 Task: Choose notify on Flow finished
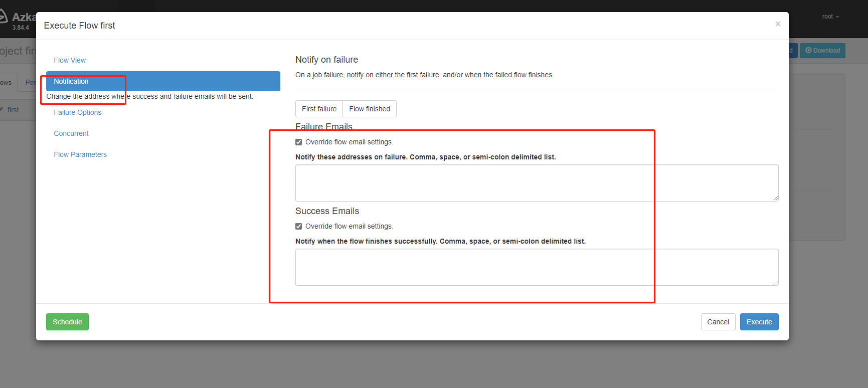pyautogui.click(x=370, y=109)
